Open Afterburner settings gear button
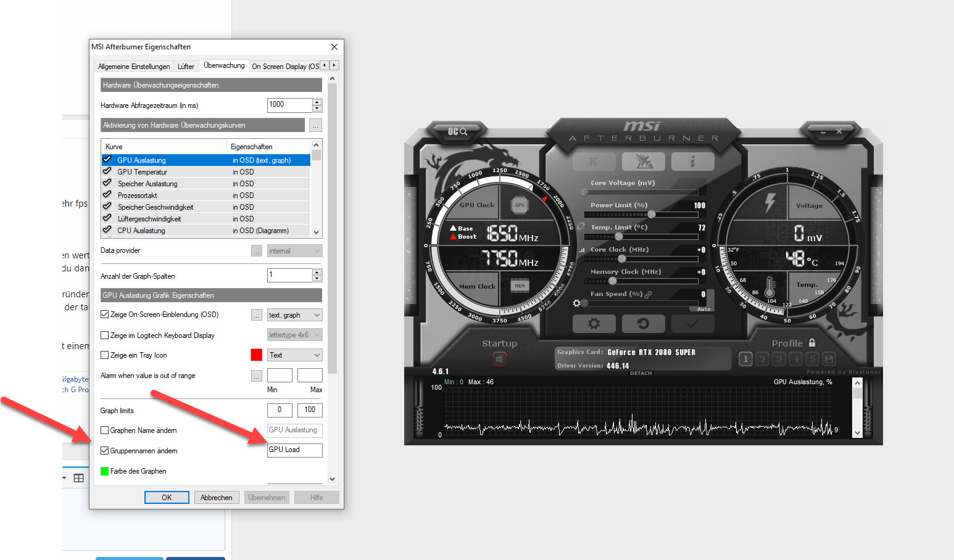This screenshot has height=560, width=954. point(594,323)
